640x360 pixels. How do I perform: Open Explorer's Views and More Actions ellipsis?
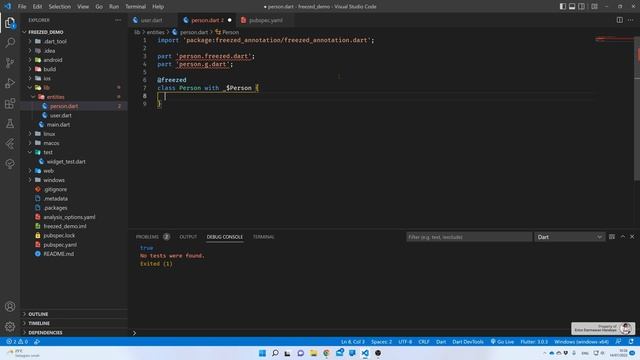(x=118, y=20)
